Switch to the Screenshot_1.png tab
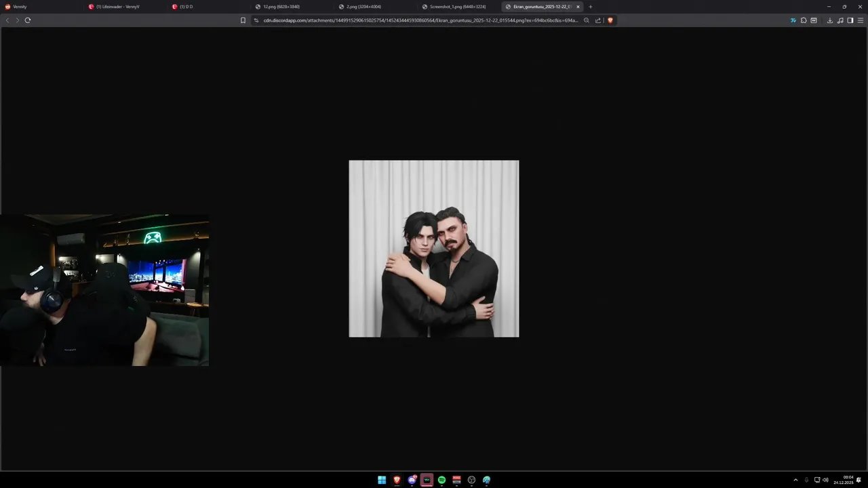This screenshot has height=488, width=868. (459, 7)
